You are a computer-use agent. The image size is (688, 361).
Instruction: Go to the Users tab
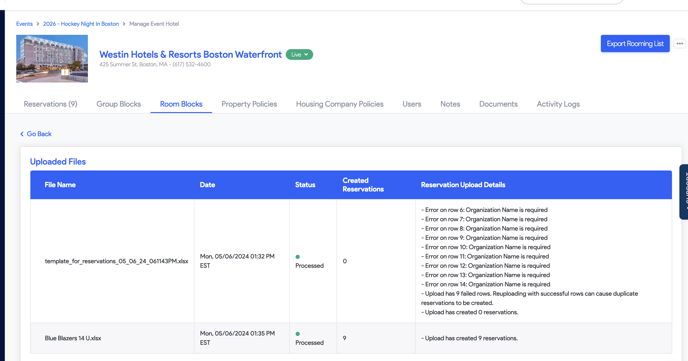412,104
